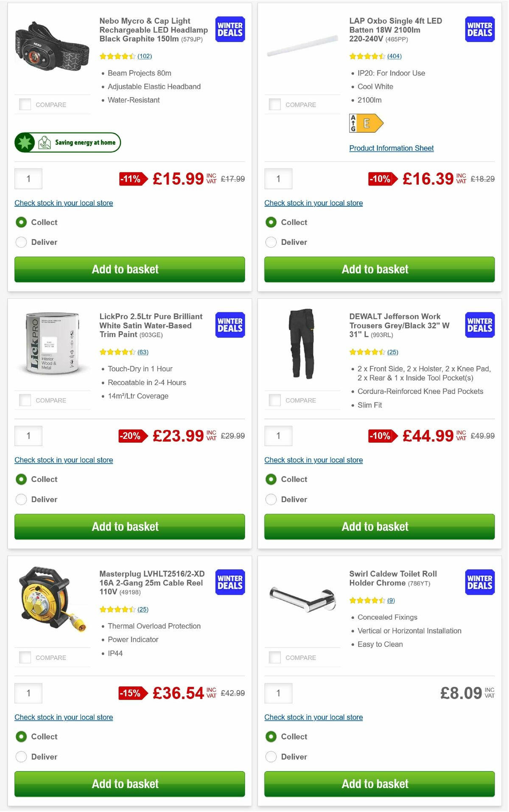Click the -10% discount flag on LED Batten
The height and width of the screenshot is (812, 509).
pyautogui.click(x=380, y=179)
